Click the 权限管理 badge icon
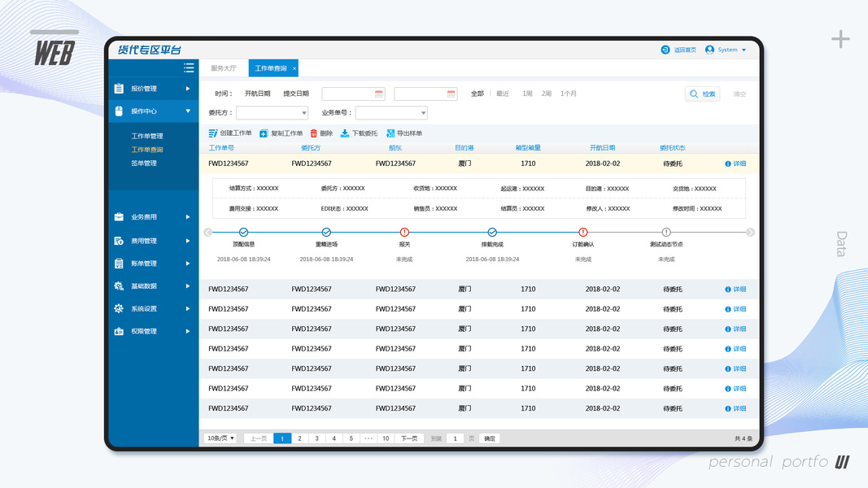Image resolution: width=868 pixels, height=488 pixels. [119, 331]
